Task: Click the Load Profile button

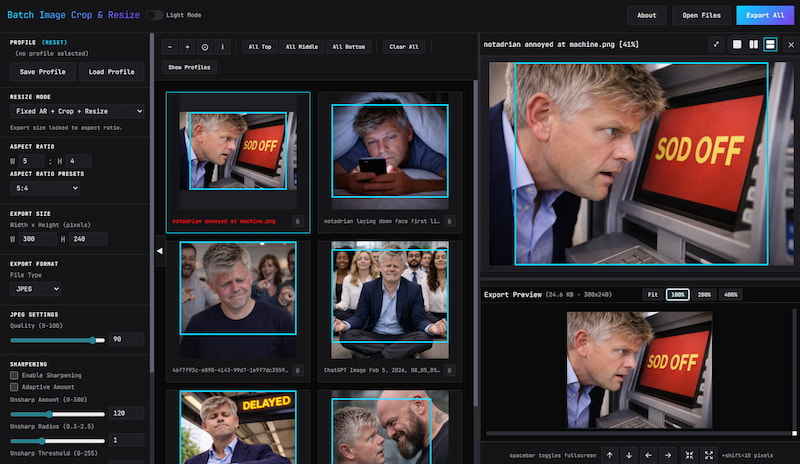Action: [112, 71]
